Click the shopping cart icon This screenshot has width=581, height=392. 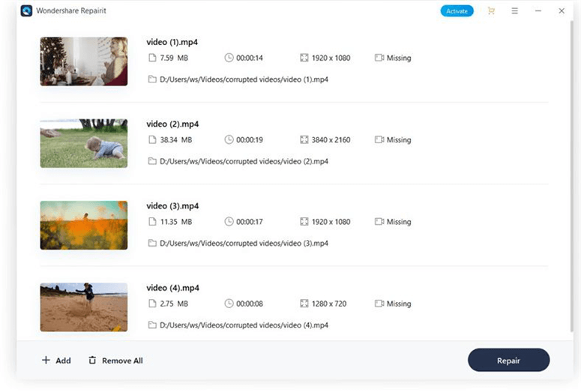pyautogui.click(x=491, y=11)
